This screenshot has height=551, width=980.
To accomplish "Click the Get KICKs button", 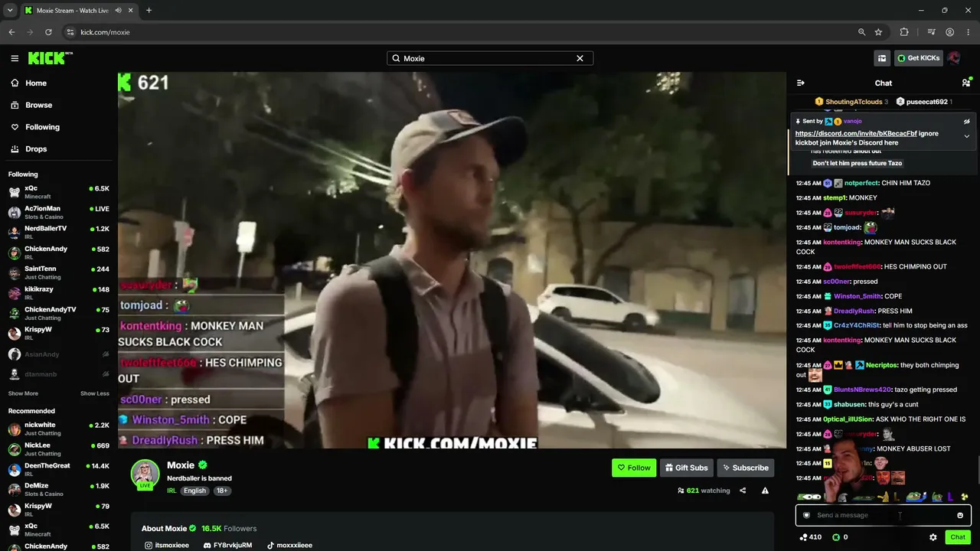I will 918,58.
